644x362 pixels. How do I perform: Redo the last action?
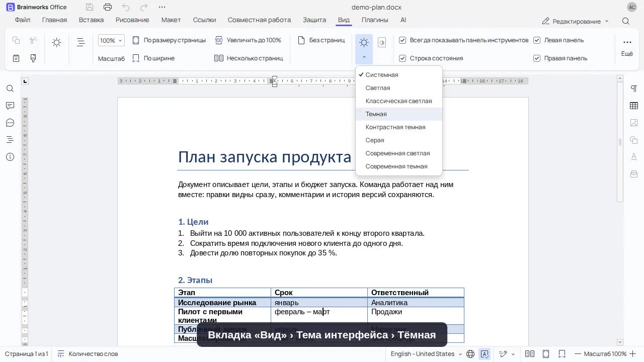coord(144,7)
